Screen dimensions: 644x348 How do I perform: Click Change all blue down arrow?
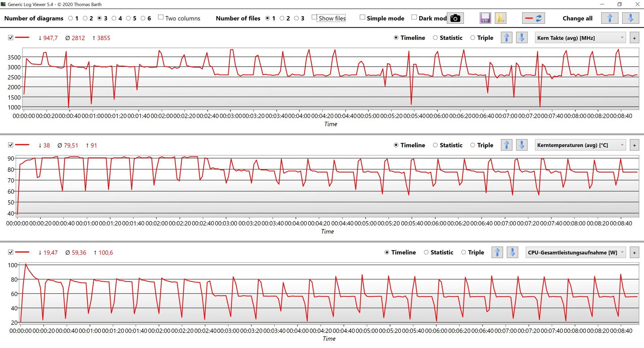click(x=630, y=18)
